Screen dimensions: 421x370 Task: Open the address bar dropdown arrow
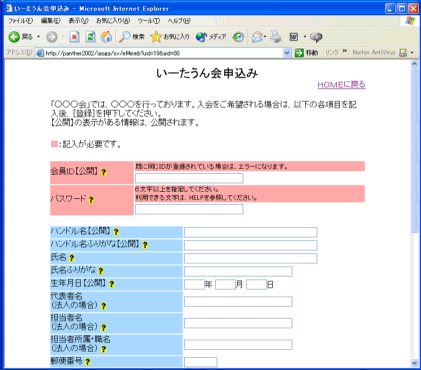click(x=287, y=53)
